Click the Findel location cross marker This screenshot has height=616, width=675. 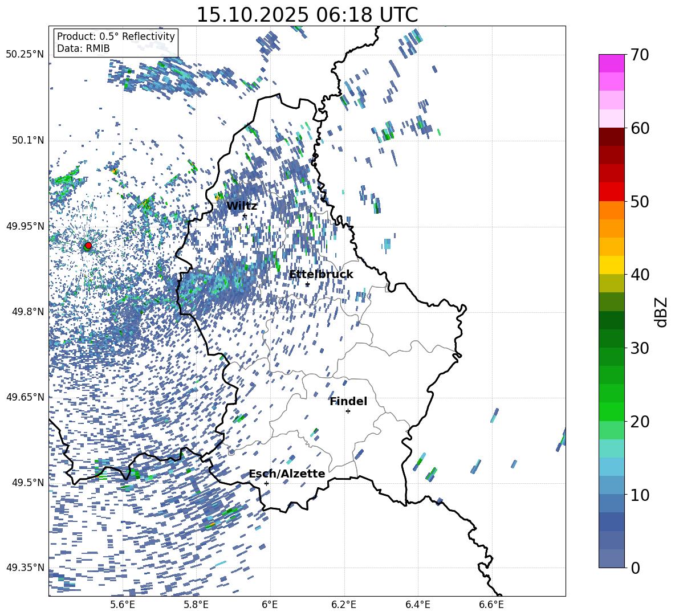click(348, 411)
